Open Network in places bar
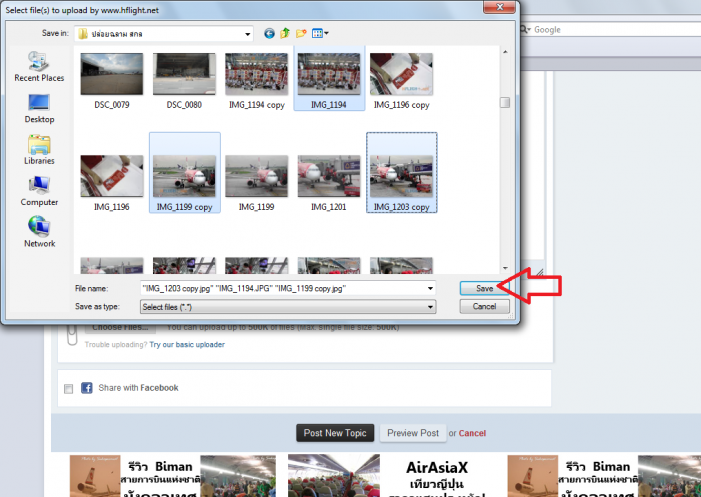The width and height of the screenshot is (701, 497). coord(39,230)
